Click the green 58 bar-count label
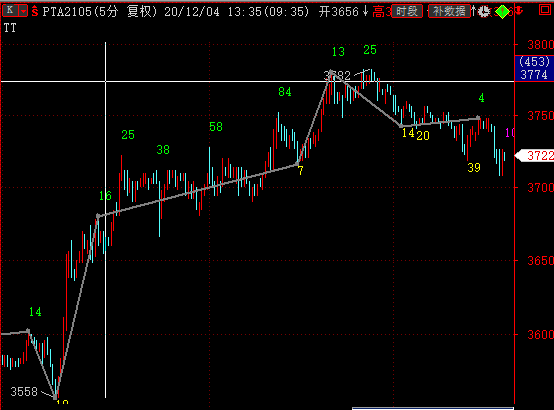The height and width of the screenshot is (410, 554). pos(216,127)
